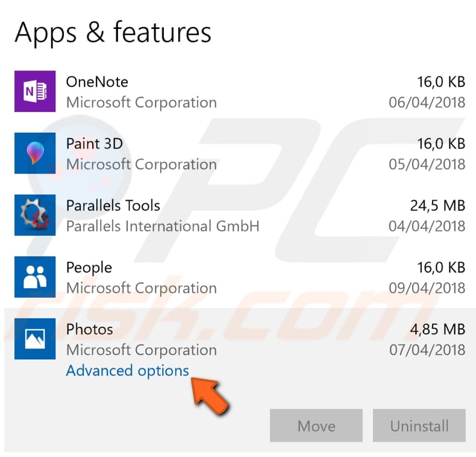Click the People app icon
Screen dimensions: 476x457
click(x=35, y=277)
